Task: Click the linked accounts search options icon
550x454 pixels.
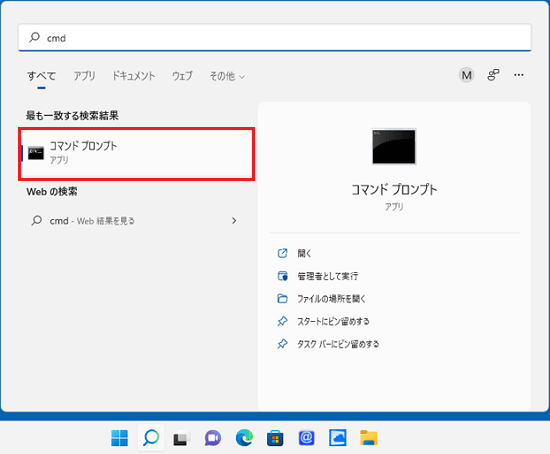Action: tap(493, 75)
